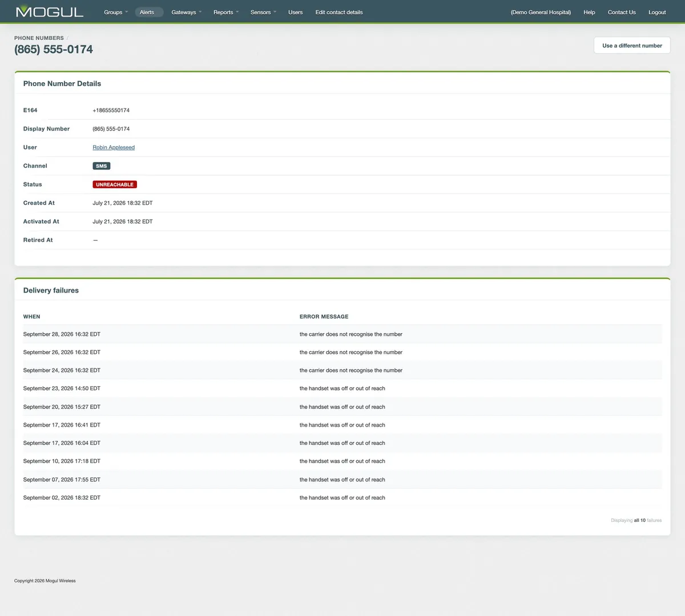The height and width of the screenshot is (616, 685).
Task: Expand the Gateways dropdown menu
Action: pyautogui.click(x=187, y=12)
